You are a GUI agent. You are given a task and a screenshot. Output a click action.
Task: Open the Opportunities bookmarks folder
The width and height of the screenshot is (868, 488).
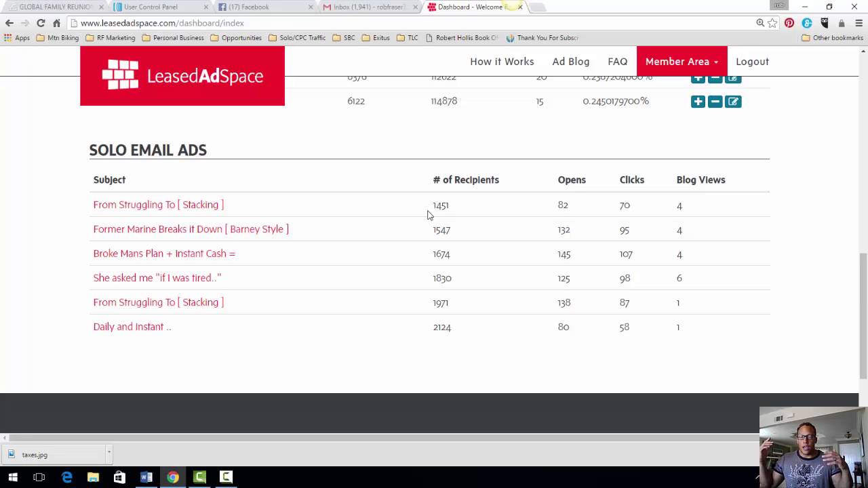pos(236,38)
